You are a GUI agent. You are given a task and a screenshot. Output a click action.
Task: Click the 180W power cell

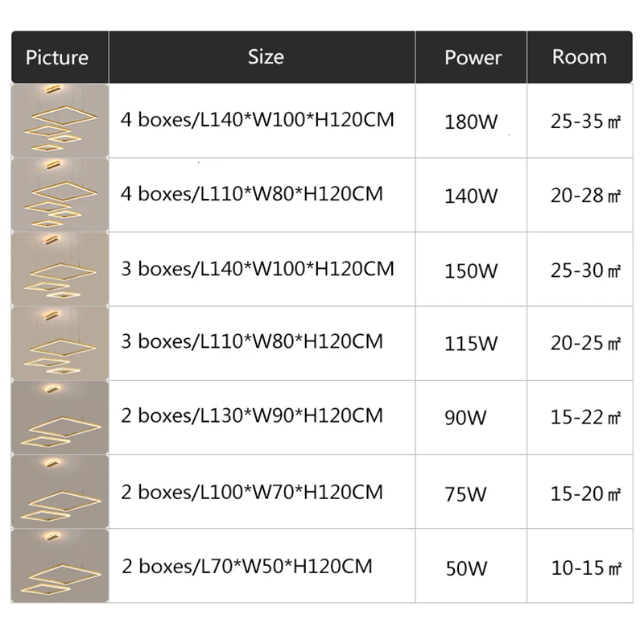click(x=471, y=122)
